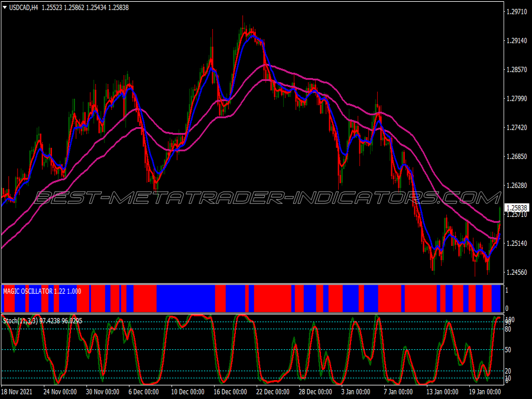Viewport: 532px width, 399px height.
Task: Click the 18 Nov 2021 date label
Action: click(x=17, y=392)
